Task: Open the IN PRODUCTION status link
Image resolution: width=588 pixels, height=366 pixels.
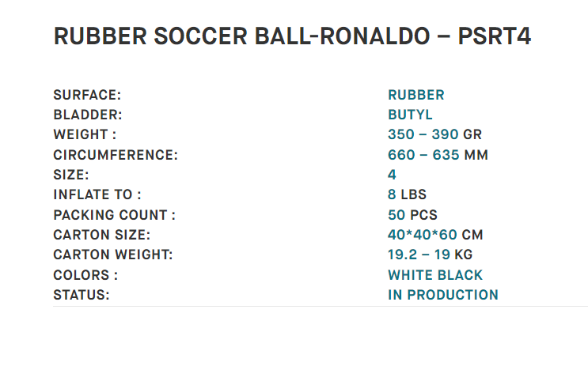Action: pyautogui.click(x=443, y=295)
